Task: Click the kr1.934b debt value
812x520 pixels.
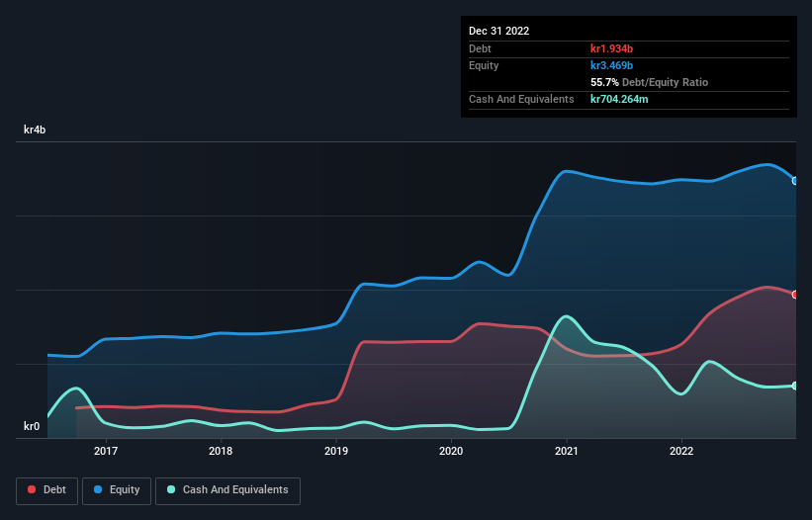Action: tap(611, 48)
